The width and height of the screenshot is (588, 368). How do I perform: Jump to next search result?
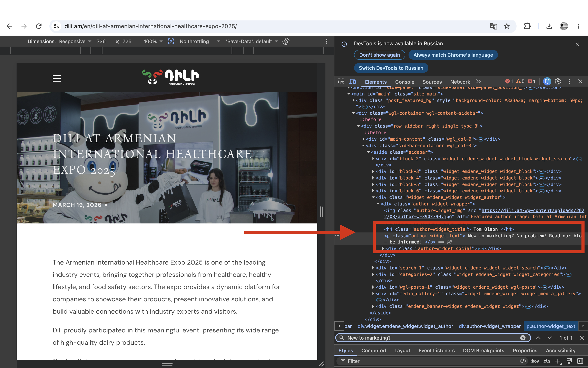[x=550, y=338]
